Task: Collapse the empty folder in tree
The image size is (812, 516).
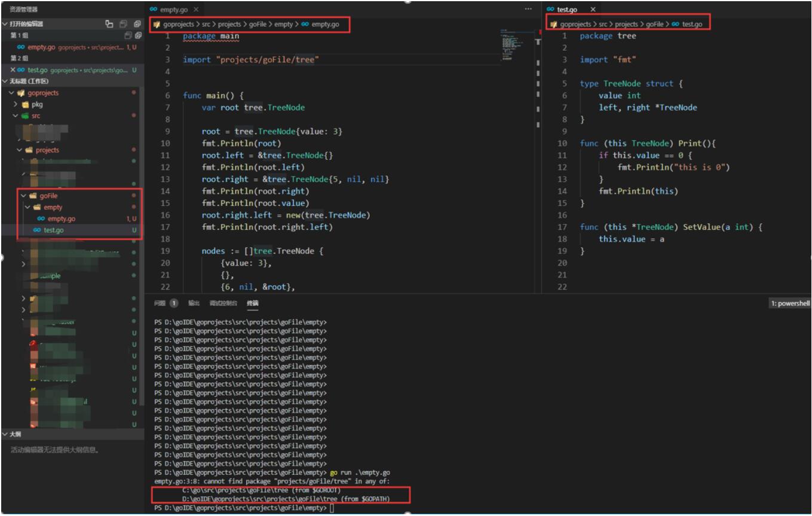Action: [27, 207]
